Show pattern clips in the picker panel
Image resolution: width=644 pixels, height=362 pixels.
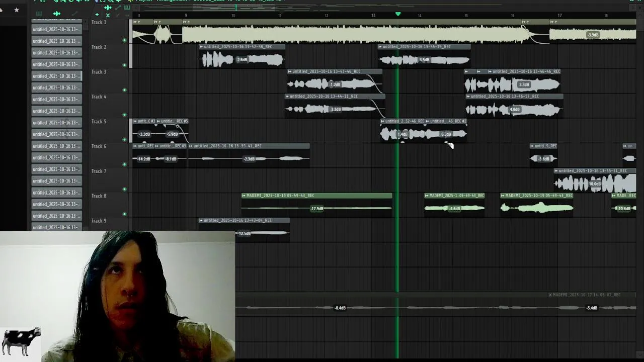pyautogui.click(x=39, y=14)
